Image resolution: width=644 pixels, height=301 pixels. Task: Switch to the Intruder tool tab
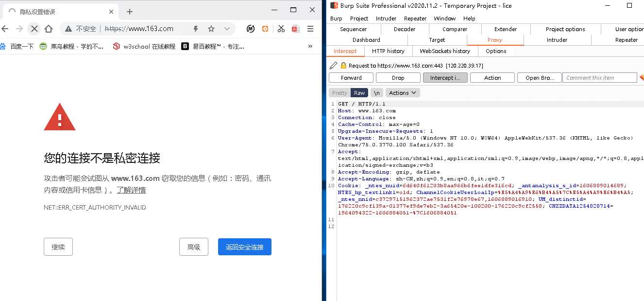pos(557,40)
